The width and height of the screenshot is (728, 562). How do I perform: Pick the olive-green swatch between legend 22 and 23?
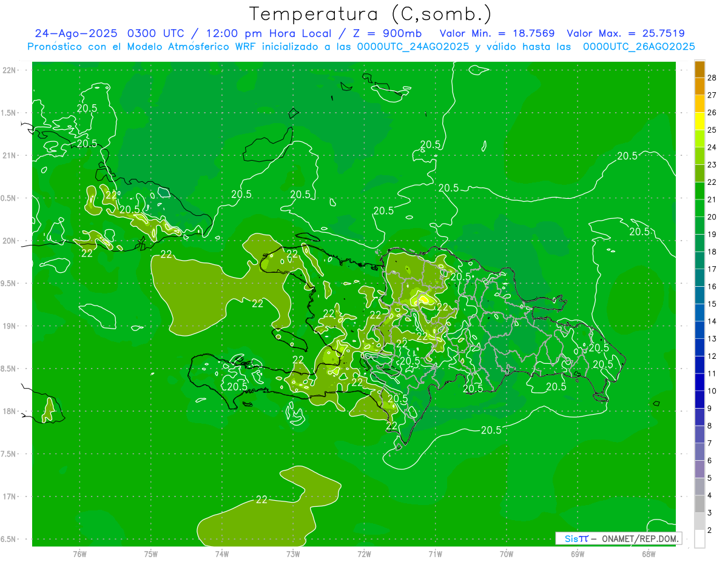coord(699,173)
